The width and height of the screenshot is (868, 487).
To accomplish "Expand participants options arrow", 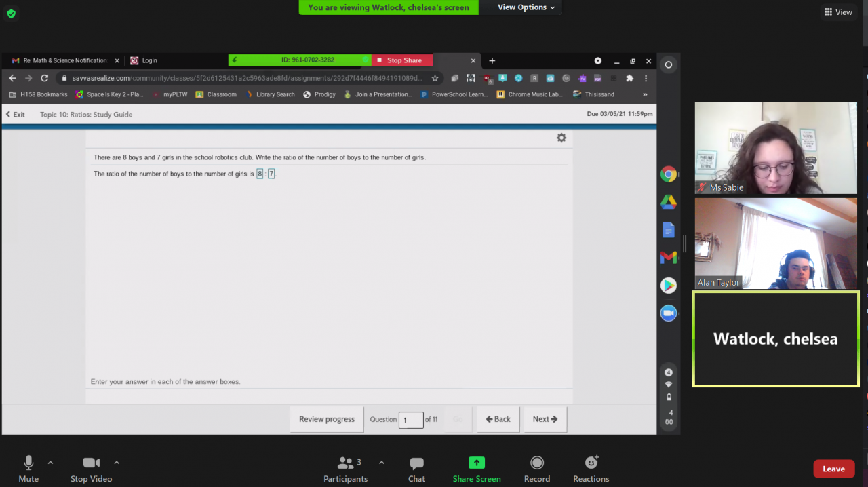I will (x=381, y=463).
